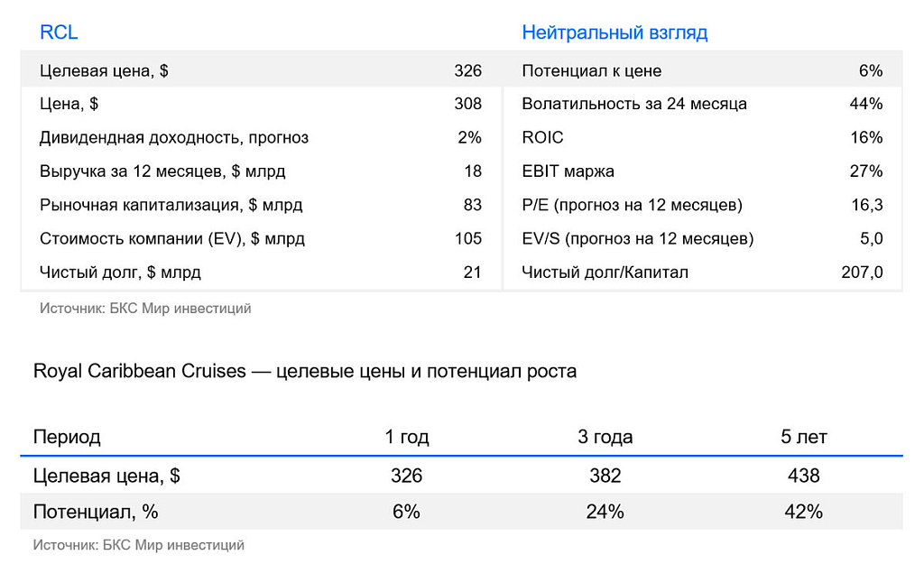Click the Чистый долг/Капитал value 207,0

click(862, 273)
